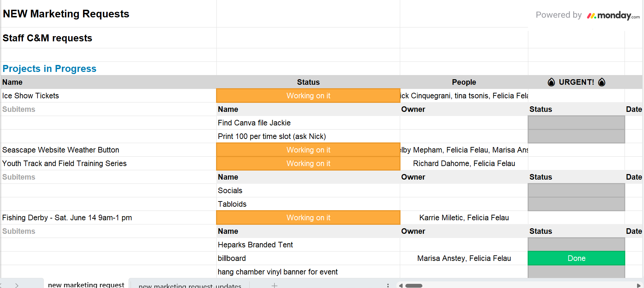The width and height of the screenshot is (644, 288).
Task: Click horizontal scrollbar right arrow
Action: pyautogui.click(x=638, y=286)
